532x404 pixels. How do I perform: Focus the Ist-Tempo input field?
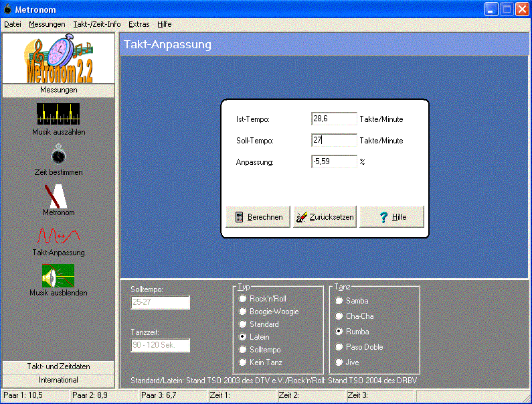click(334, 119)
